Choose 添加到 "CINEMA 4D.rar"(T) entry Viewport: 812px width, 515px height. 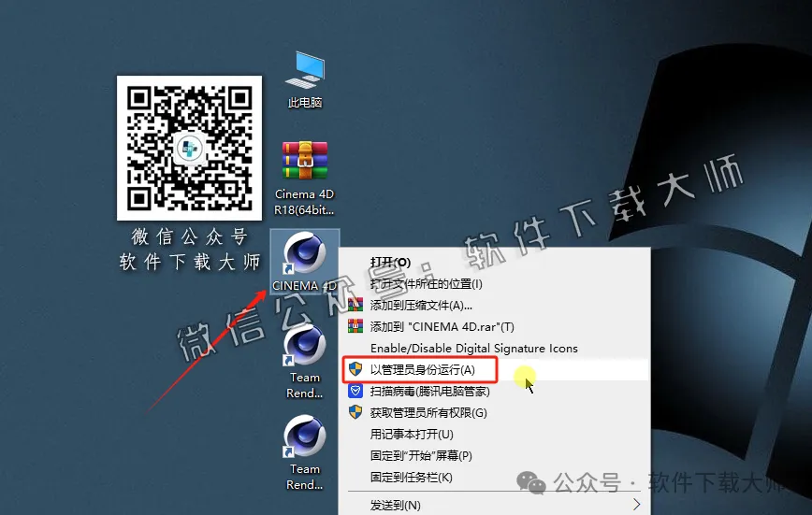tap(495, 326)
